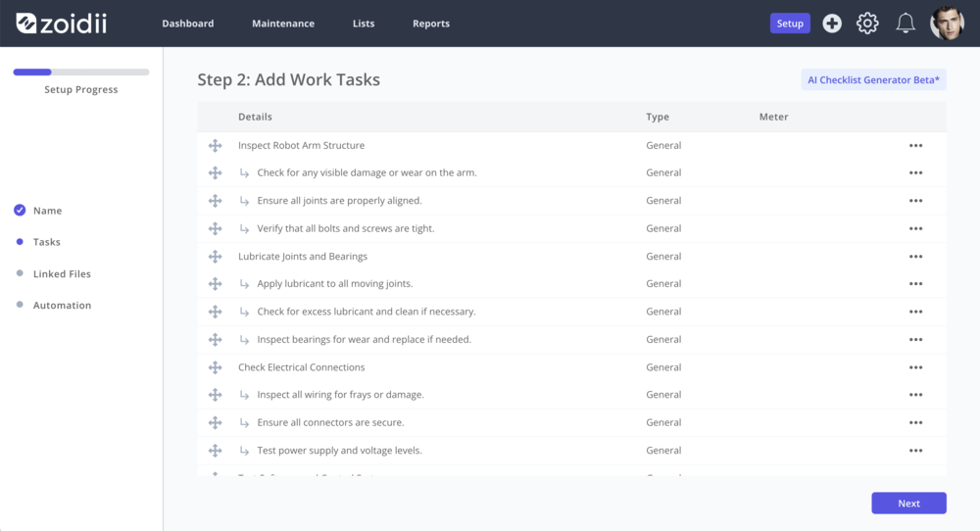Open notifications bell icon
The width and height of the screenshot is (980, 531).
pos(905,24)
